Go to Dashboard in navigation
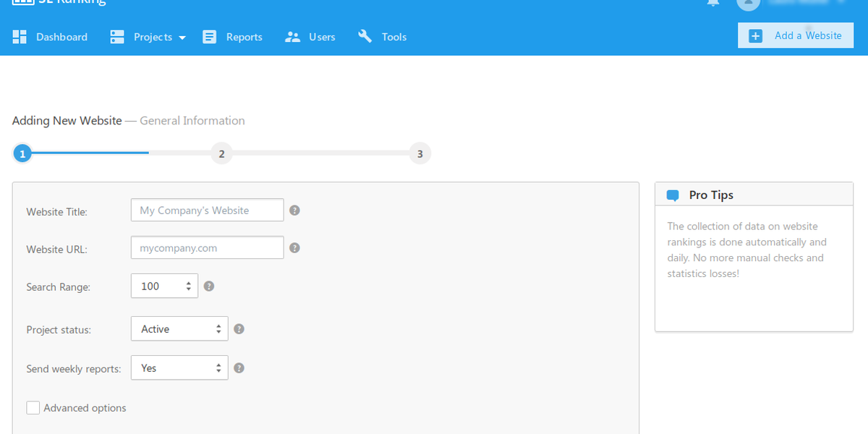This screenshot has width=868, height=434. click(51, 37)
